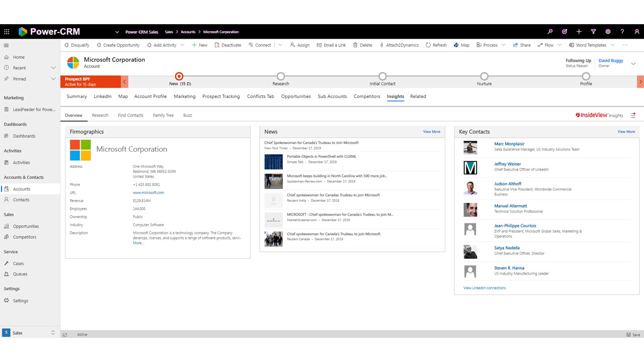Go to Dashboards in sidebar
Viewport: 644px width, 362px height.
click(x=24, y=136)
